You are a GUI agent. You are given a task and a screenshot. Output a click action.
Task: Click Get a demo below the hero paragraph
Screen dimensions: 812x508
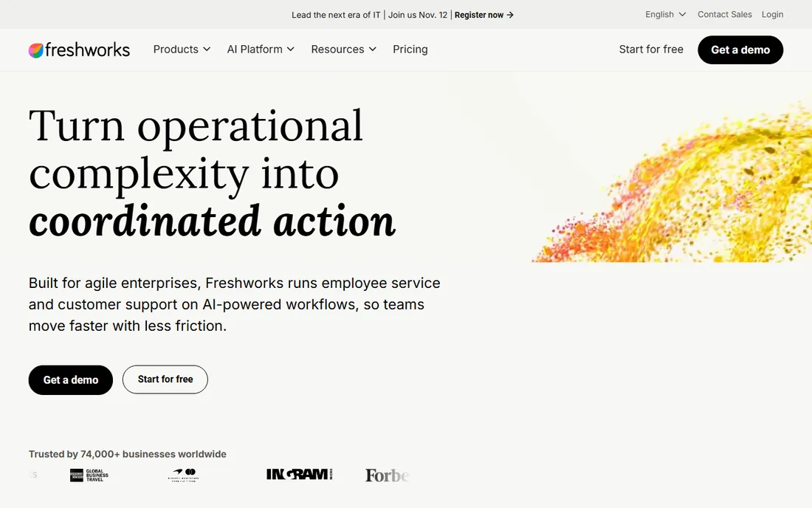pos(70,380)
